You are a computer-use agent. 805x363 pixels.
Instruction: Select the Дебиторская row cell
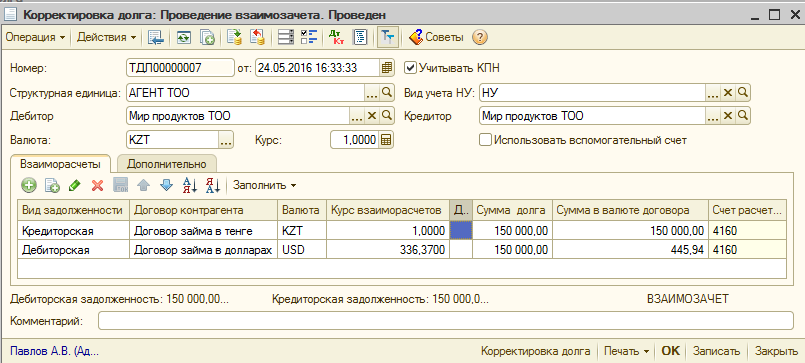tap(73, 250)
